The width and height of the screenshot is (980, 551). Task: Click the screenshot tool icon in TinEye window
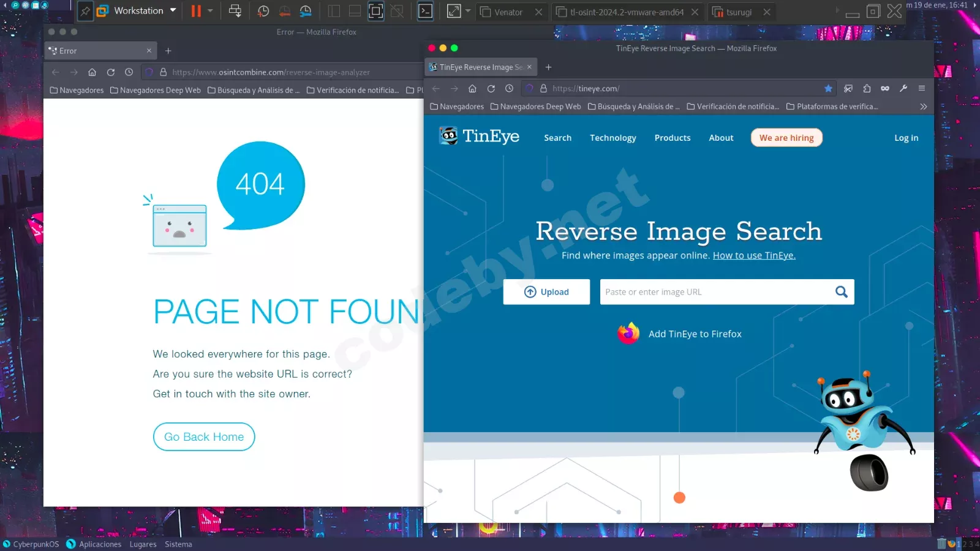(848, 89)
